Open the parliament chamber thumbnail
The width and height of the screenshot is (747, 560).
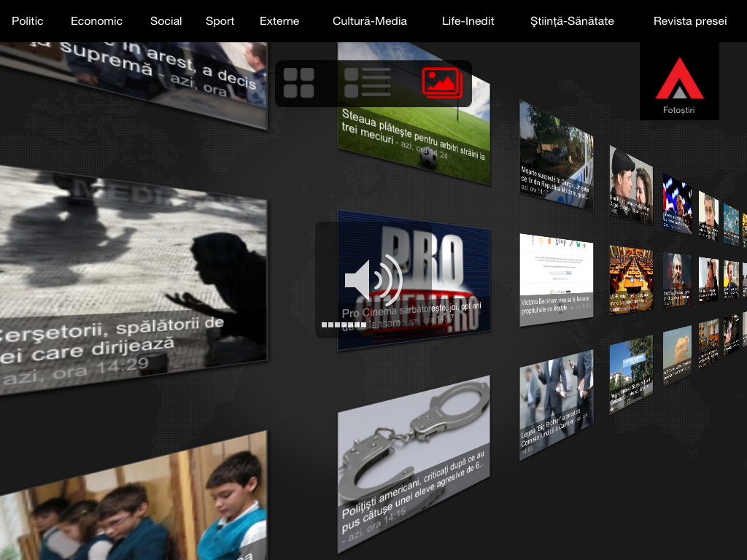coord(631,280)
